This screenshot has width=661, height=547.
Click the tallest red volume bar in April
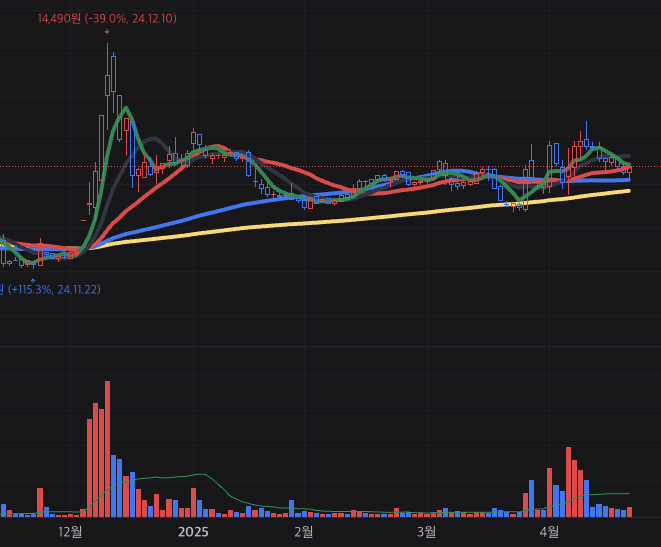click(568, 482)
